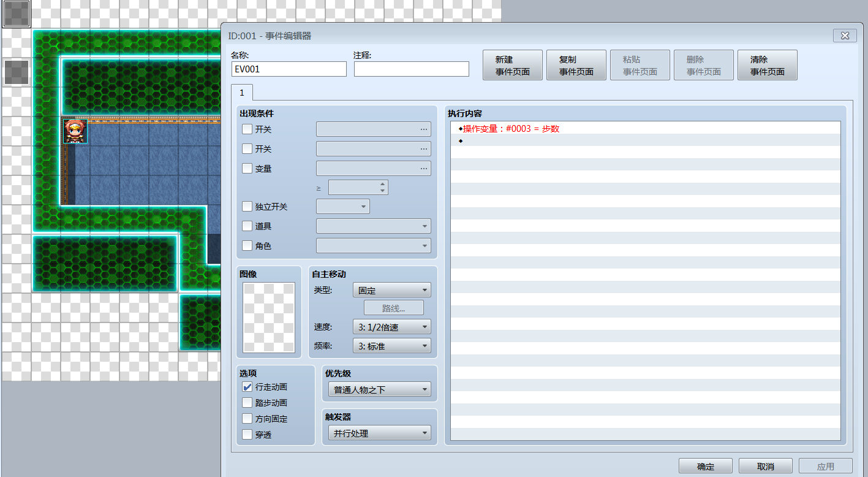Click the 变量 selection field
Viewport: 868px width, 477px height.
[x=374, y=169]
